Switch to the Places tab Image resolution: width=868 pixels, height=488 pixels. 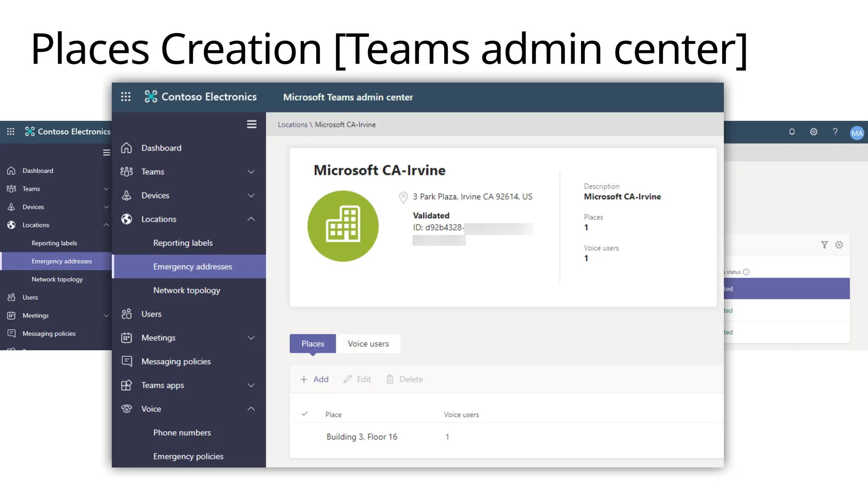pos(313,344)
